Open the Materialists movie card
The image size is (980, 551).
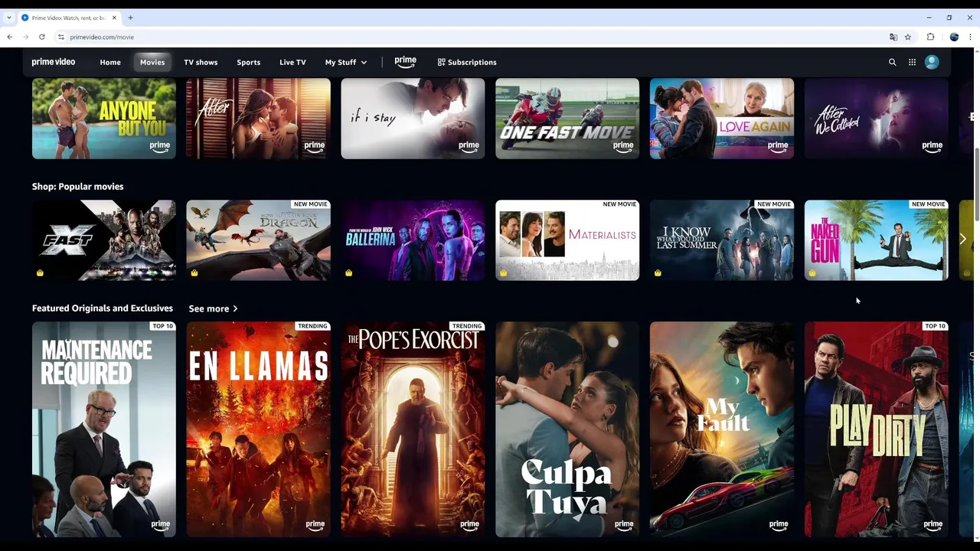567,240
